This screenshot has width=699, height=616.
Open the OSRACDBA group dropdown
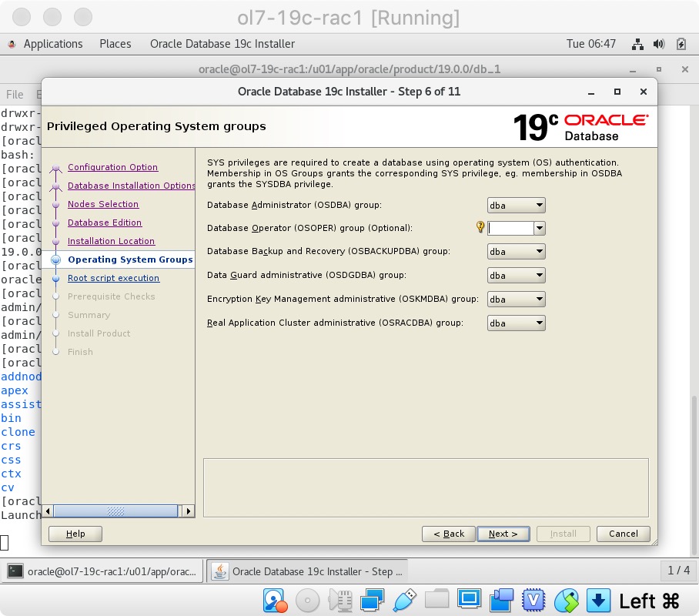pos(517,323)
